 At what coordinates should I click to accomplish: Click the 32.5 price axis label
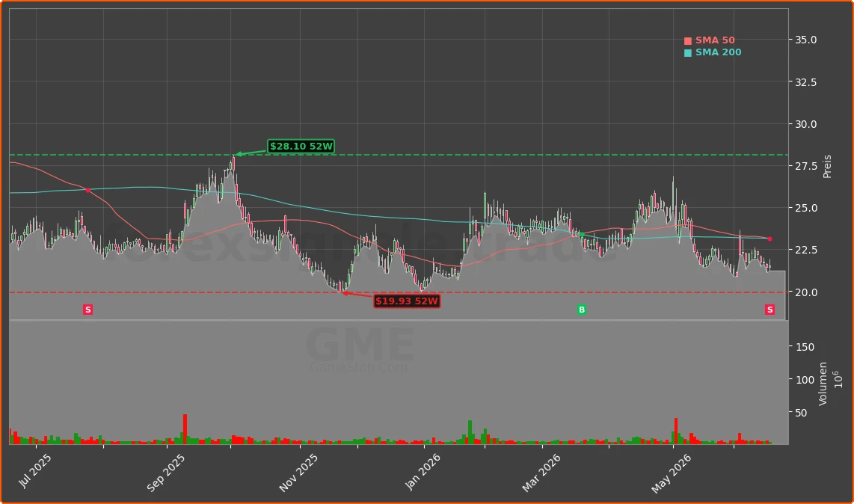pos(806,82)
